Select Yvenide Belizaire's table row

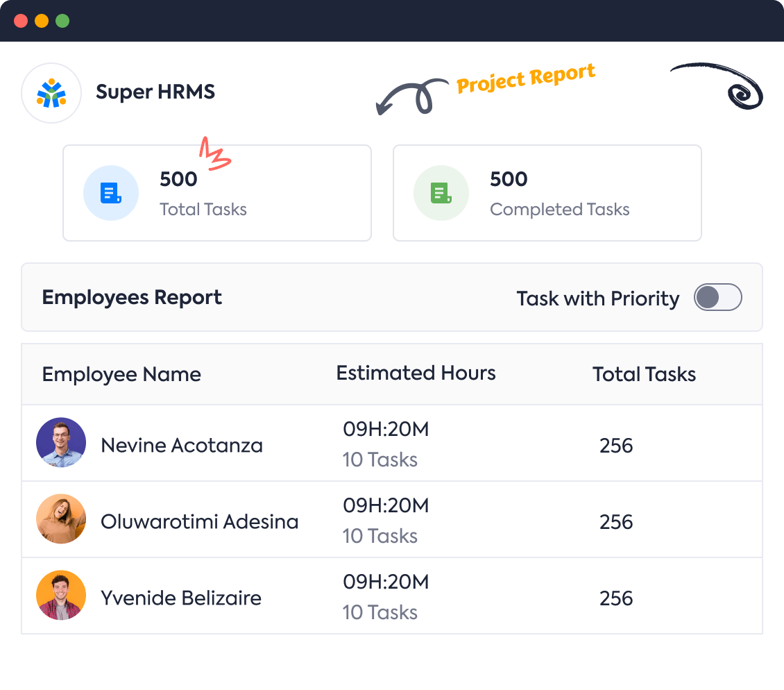(x=392, y=595)
